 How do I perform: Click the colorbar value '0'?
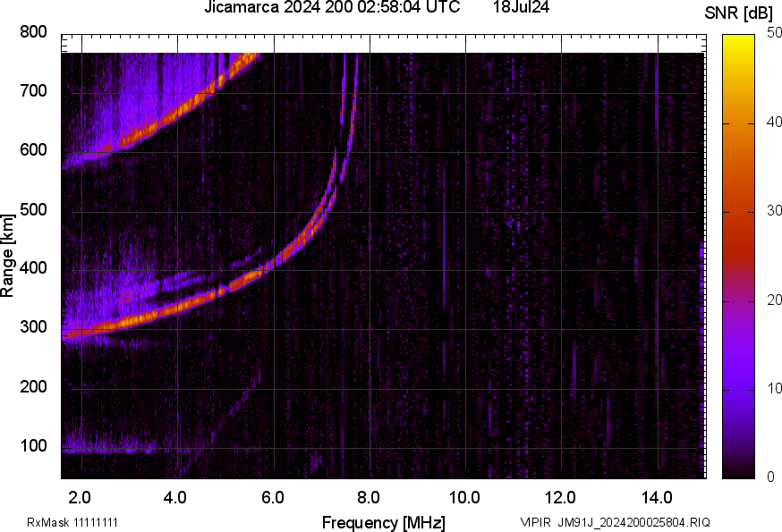tap(770, 477)
